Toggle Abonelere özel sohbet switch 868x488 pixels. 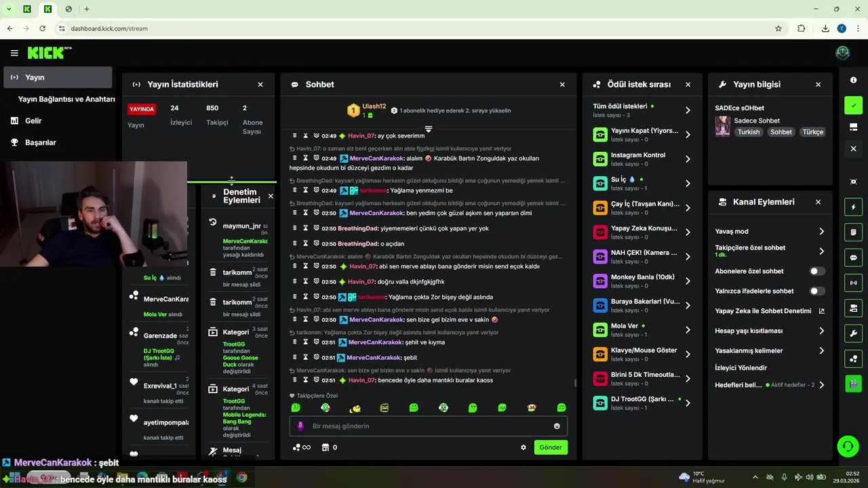817,271
